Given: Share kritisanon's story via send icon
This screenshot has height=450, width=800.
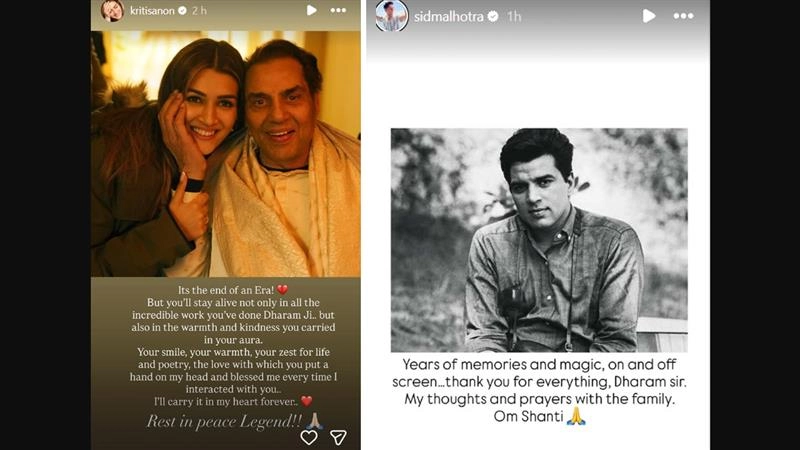Looking at the screenshot, I should point(338,437).
